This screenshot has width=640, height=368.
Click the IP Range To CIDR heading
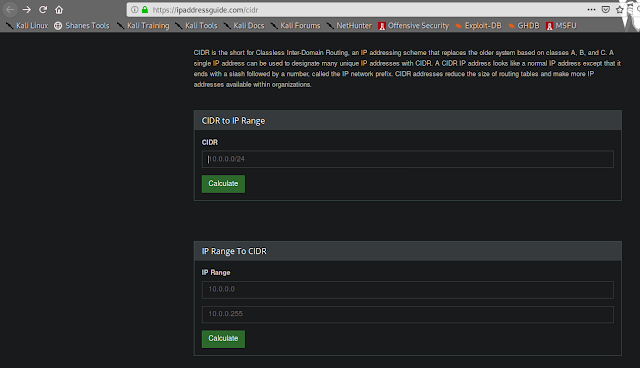point(234,251)
